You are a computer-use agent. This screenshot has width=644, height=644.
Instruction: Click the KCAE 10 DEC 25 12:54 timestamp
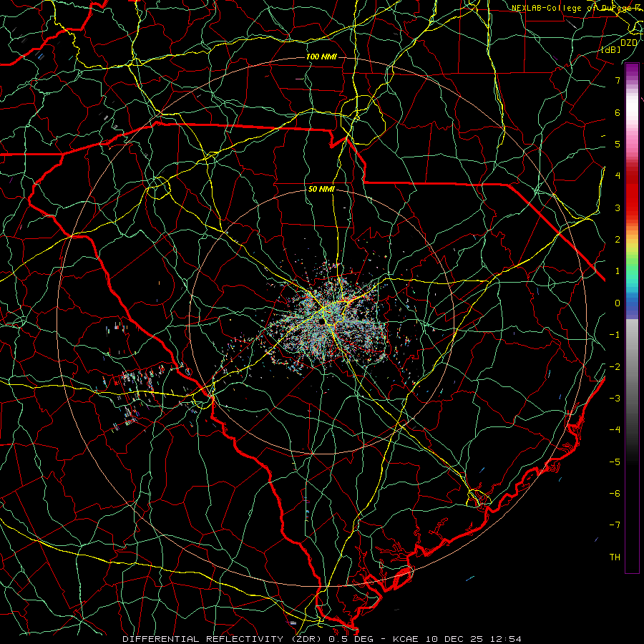[x=457, y=639]
